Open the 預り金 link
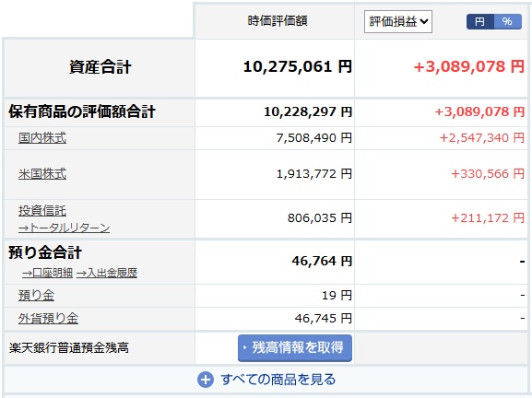Viewport: 532px width, 398px height. coord(36,296)
